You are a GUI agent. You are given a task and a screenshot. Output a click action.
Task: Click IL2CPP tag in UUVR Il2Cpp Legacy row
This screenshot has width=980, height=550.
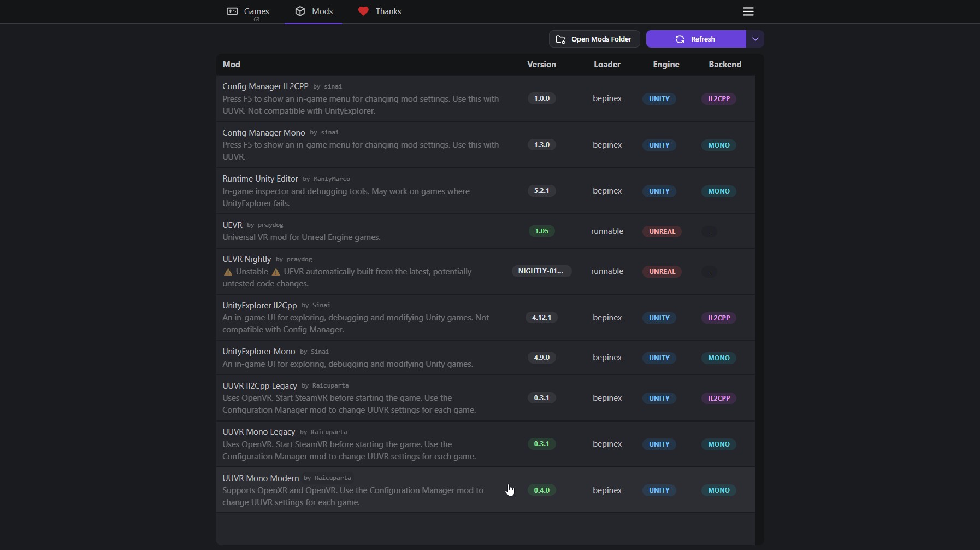719,399
